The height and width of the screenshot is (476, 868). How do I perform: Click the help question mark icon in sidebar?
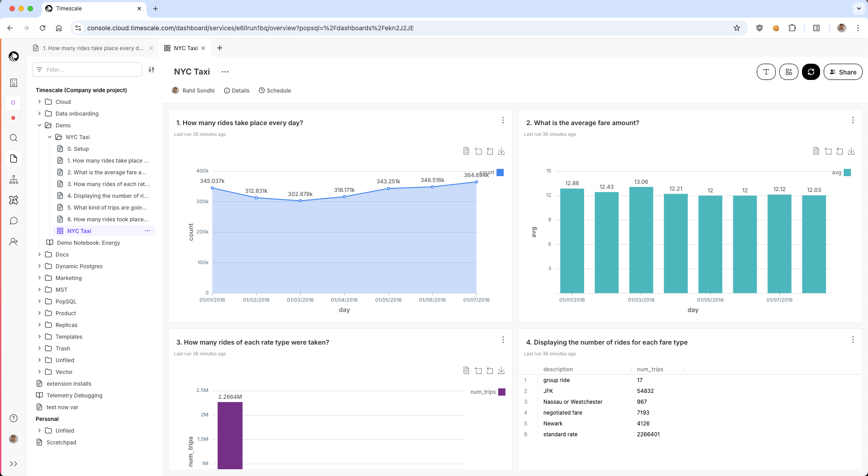pos(14,418)
